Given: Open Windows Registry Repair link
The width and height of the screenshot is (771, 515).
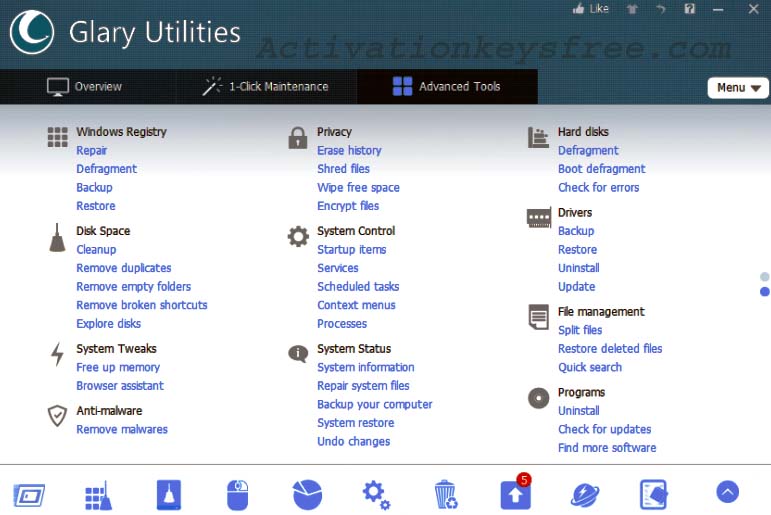Looking at the screenshot, I should tap(91, 151).
